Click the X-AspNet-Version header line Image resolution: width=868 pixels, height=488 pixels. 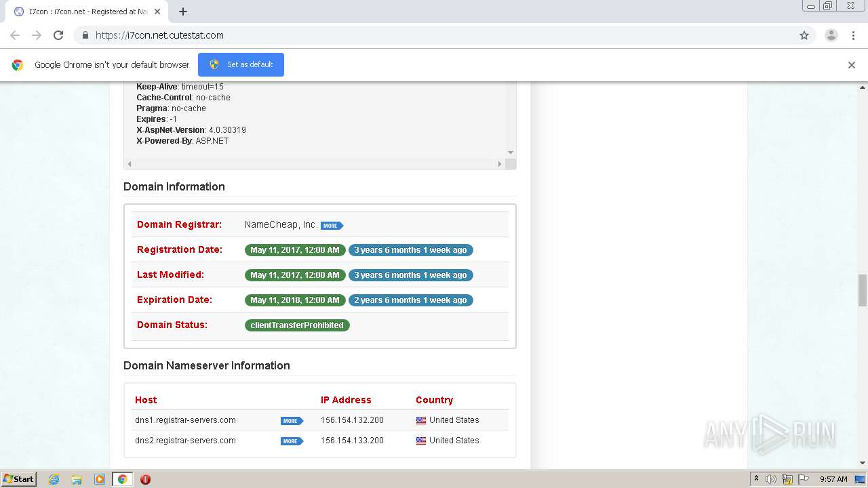coord(191,130)
